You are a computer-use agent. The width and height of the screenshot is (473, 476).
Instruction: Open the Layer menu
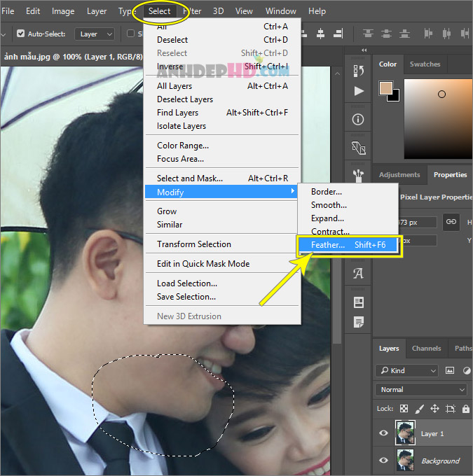(97, 11)
